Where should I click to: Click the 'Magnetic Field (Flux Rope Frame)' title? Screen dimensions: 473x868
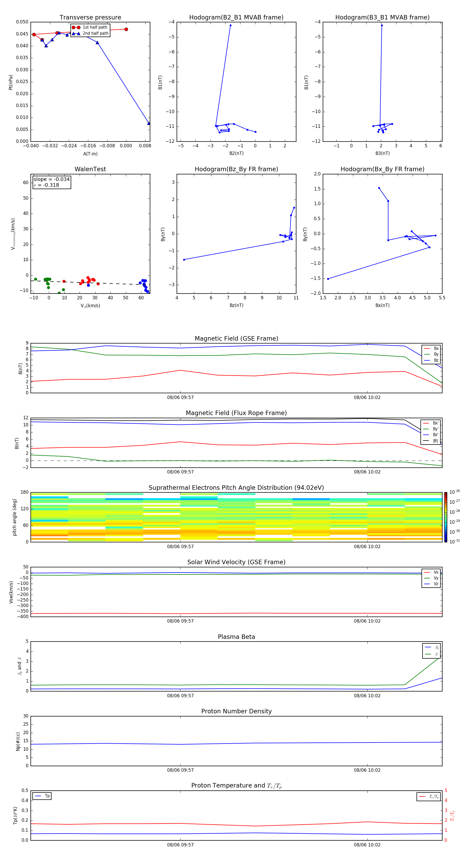click(x=236, y=413)
